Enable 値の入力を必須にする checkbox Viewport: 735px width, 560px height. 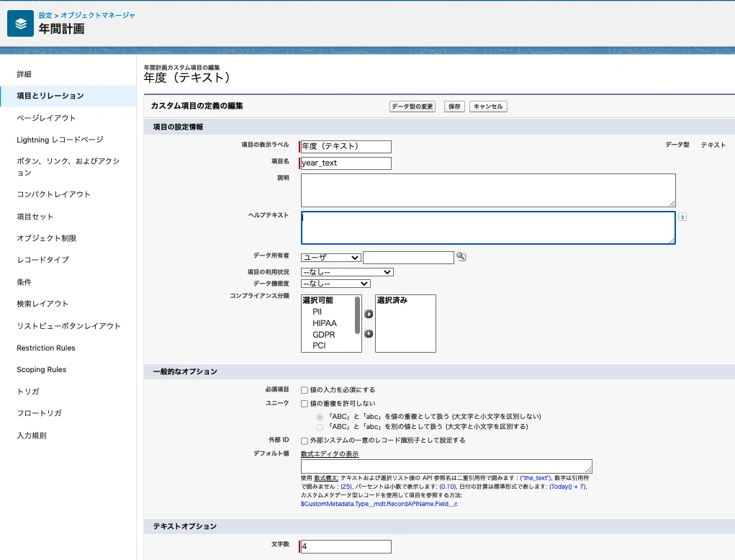305,390
